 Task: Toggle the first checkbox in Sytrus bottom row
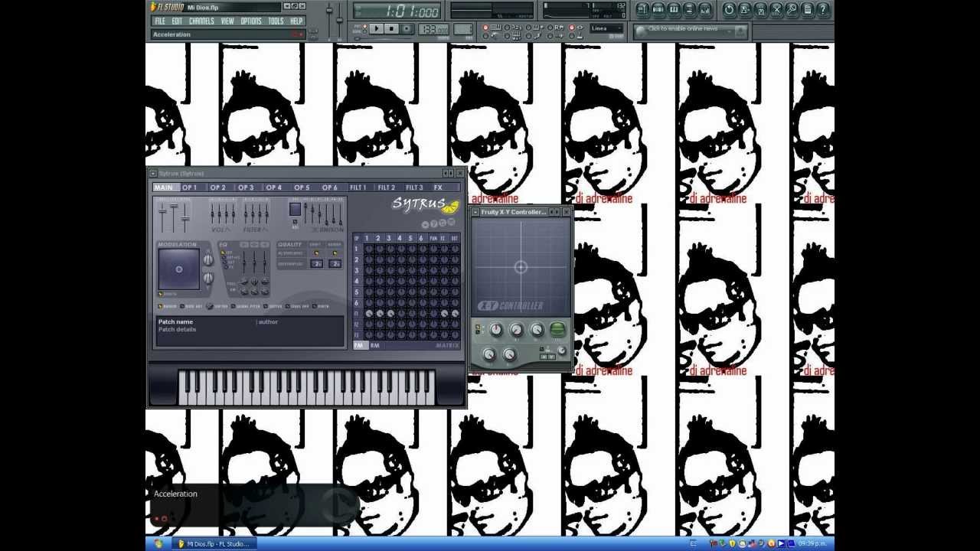click(161, 306)
